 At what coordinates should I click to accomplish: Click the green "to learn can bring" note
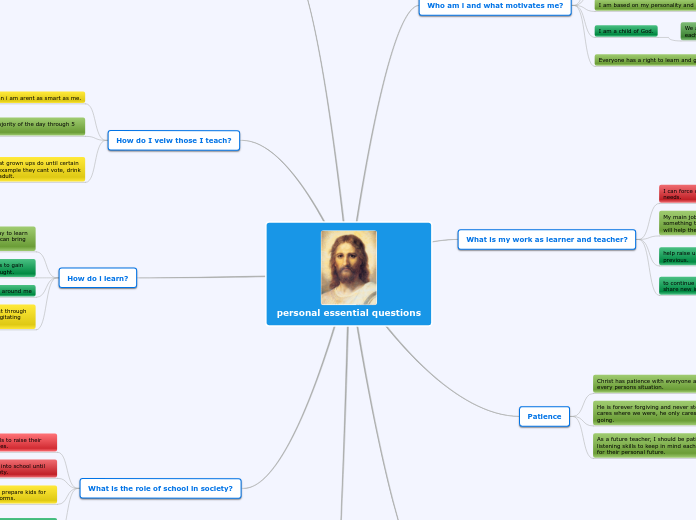[18, 238]
